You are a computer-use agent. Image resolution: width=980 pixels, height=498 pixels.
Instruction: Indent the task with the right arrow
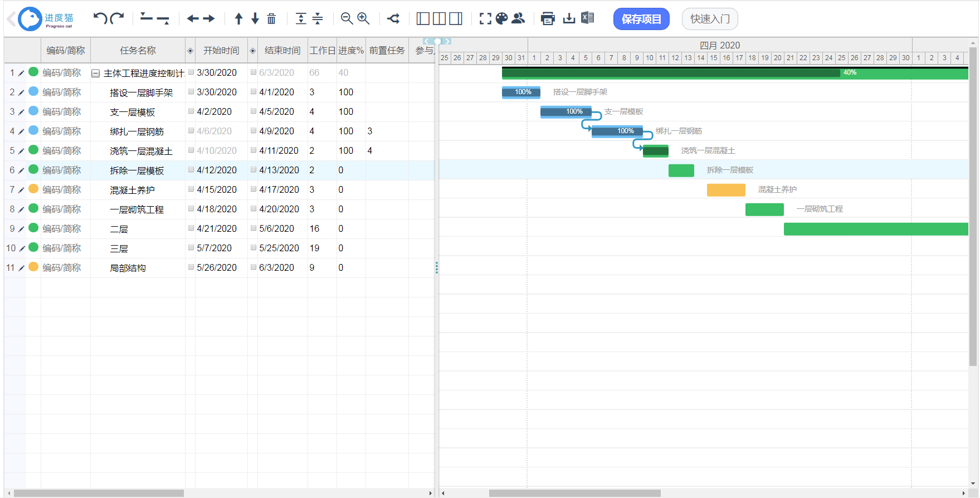click(209, 18)
